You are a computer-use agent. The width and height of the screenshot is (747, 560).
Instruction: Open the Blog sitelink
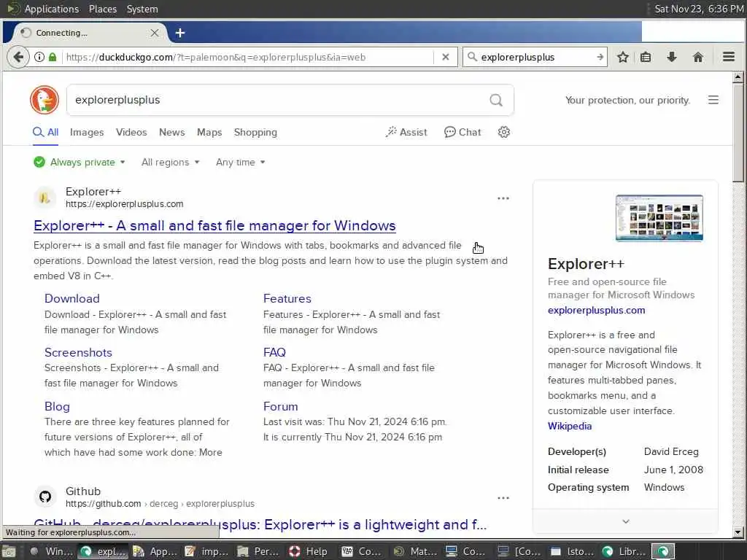click(57, 406)
